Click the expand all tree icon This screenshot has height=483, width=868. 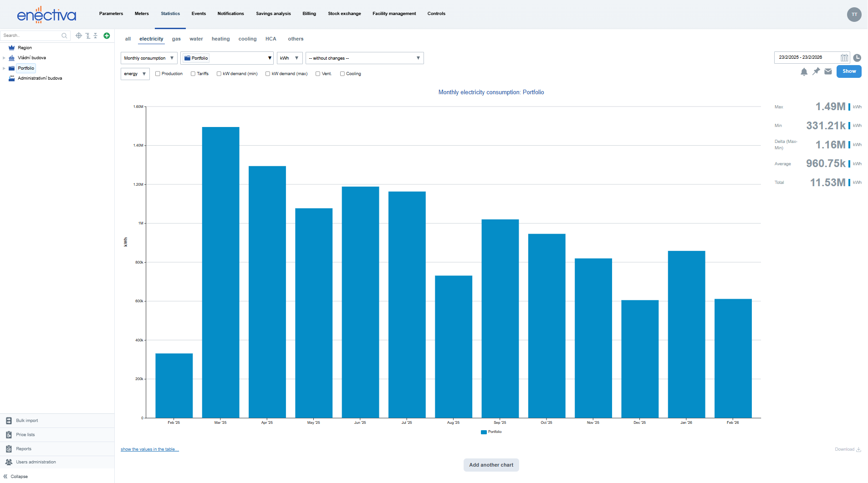click(x=88, y=36)
